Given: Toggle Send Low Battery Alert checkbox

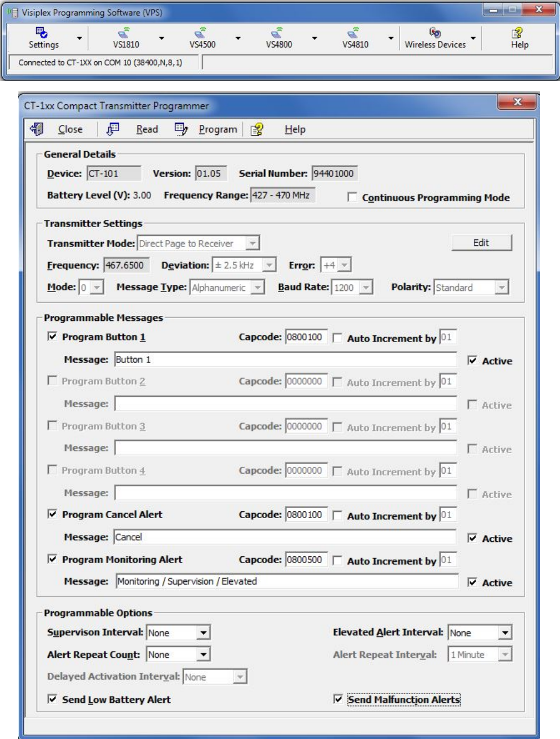Looking at the screenshot, I should point(52,699).
